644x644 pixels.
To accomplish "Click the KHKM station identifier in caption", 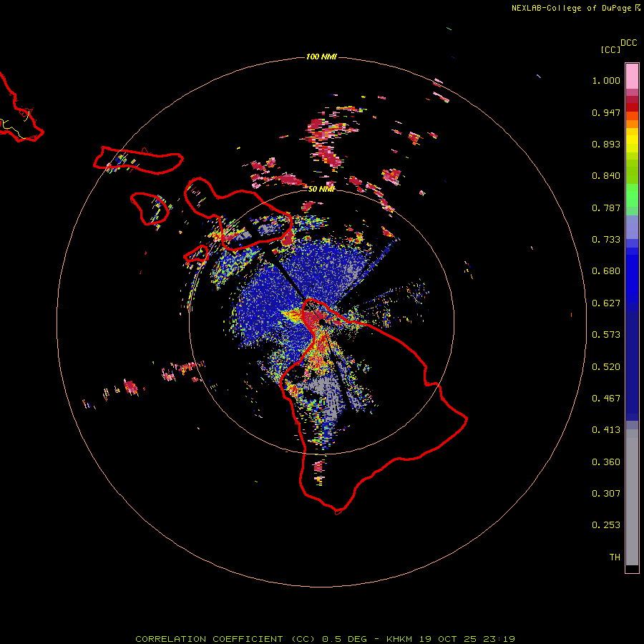I will click(x=399, y=639).
